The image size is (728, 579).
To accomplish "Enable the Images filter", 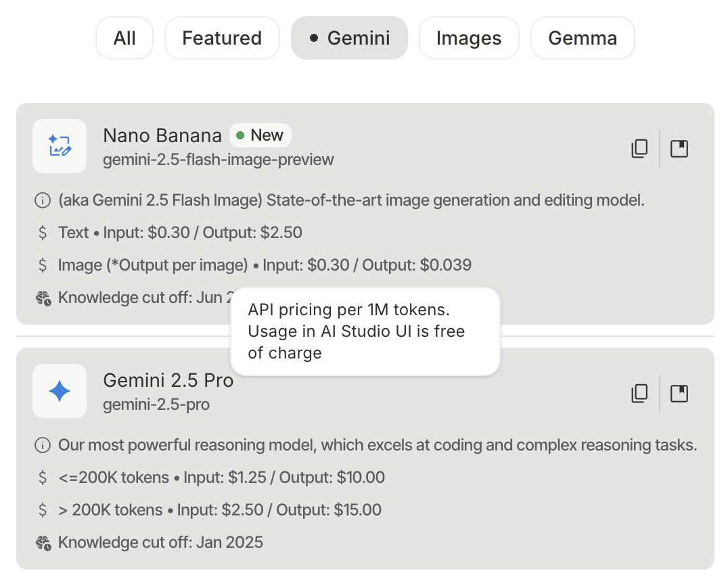I will pyautogui.click(x=469, y=38).
